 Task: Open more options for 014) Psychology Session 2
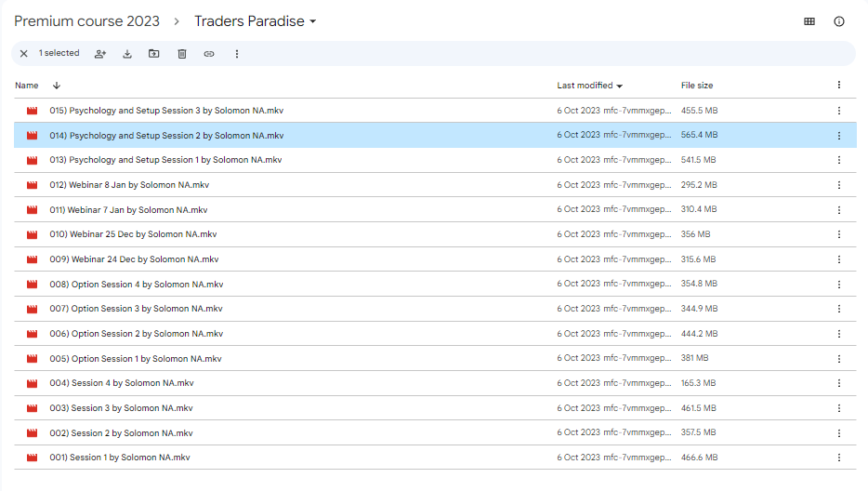click(x=839, y=136)
